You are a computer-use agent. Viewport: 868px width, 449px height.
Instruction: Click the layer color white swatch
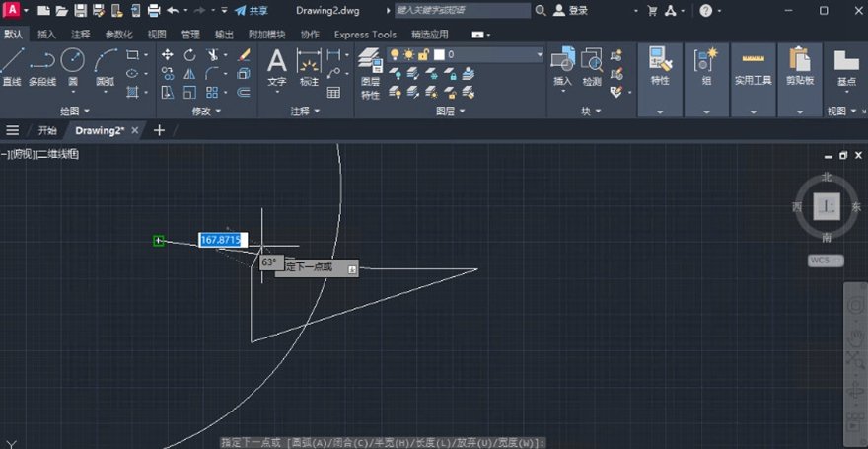[439, 54]
